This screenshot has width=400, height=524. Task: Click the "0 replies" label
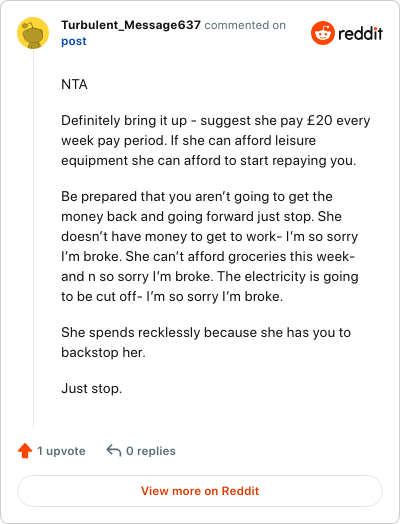pos(151,451)
